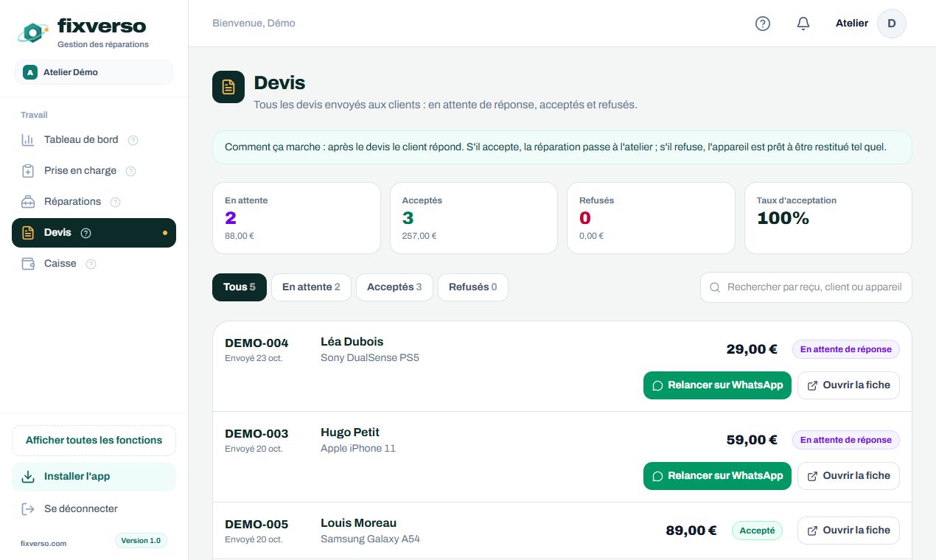
Task: Click the 59,00 € amount
Action: click(x=752, y=440)
